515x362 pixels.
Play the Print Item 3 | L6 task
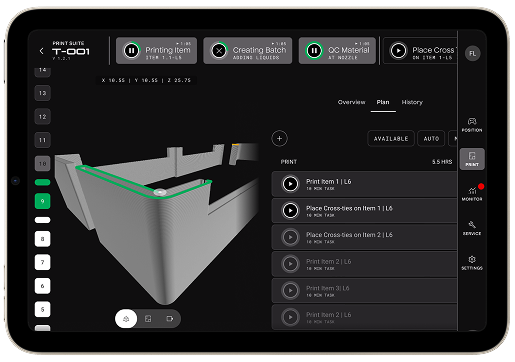[x=290, y=290]
